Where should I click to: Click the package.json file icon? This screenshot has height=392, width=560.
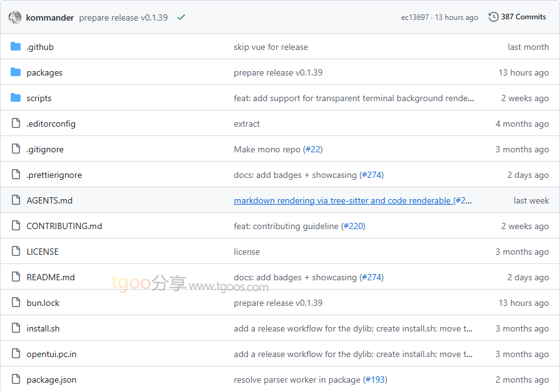click(16, 380)
